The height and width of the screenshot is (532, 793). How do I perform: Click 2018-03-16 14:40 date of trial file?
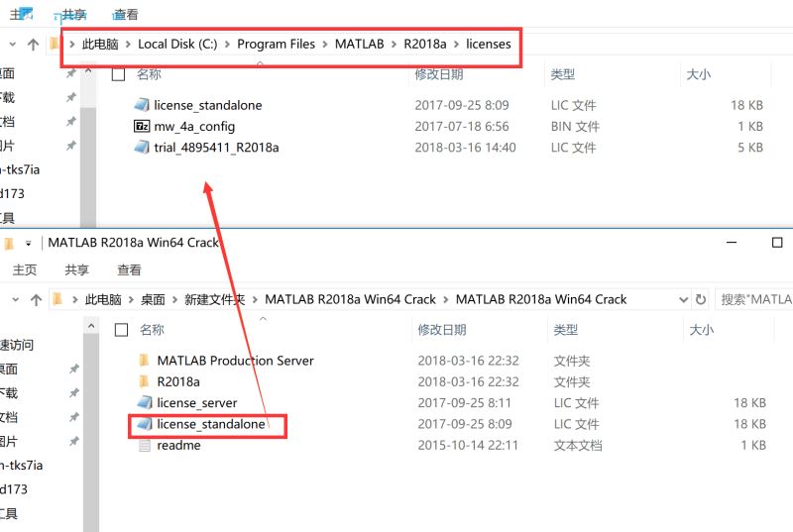465,148
